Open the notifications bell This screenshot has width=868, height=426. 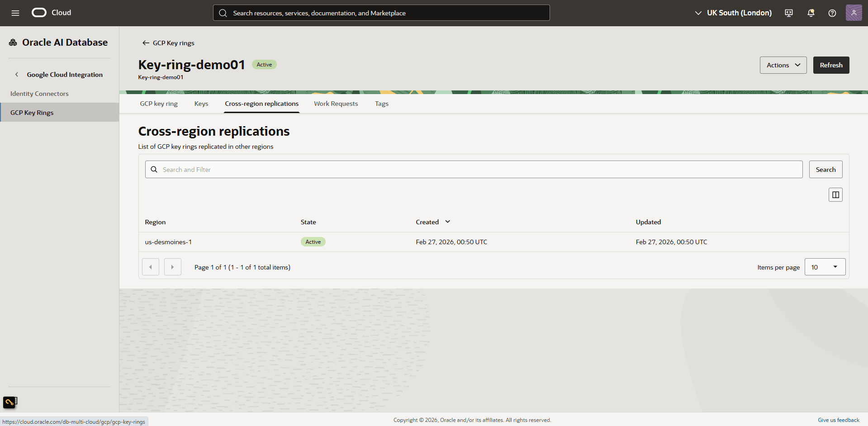[810, 13]
